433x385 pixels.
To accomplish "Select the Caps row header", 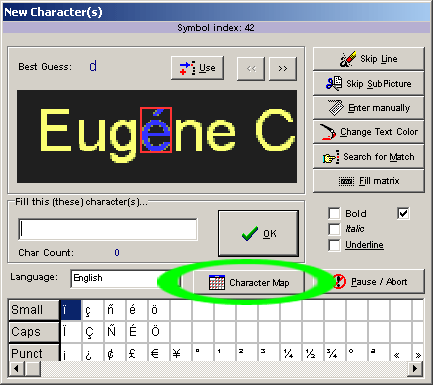I will (x=34, y=332).
